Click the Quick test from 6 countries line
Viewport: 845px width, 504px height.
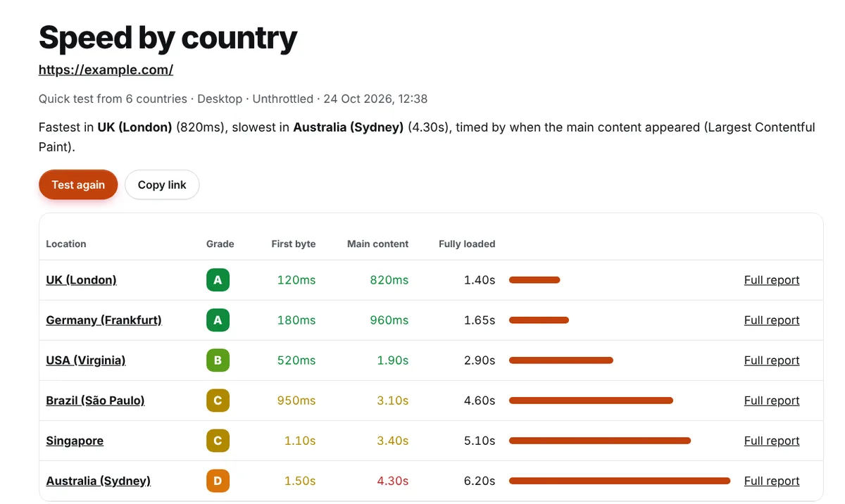pos(233,99)
